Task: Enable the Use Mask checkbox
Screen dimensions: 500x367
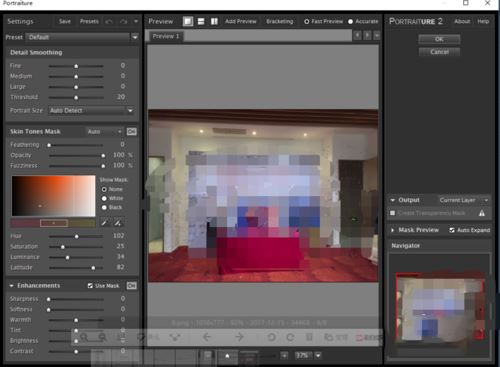Action: pos(90,286)
